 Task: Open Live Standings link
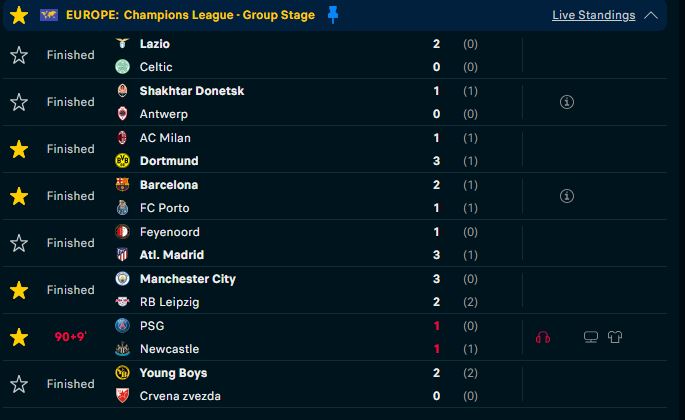[593, 15]
